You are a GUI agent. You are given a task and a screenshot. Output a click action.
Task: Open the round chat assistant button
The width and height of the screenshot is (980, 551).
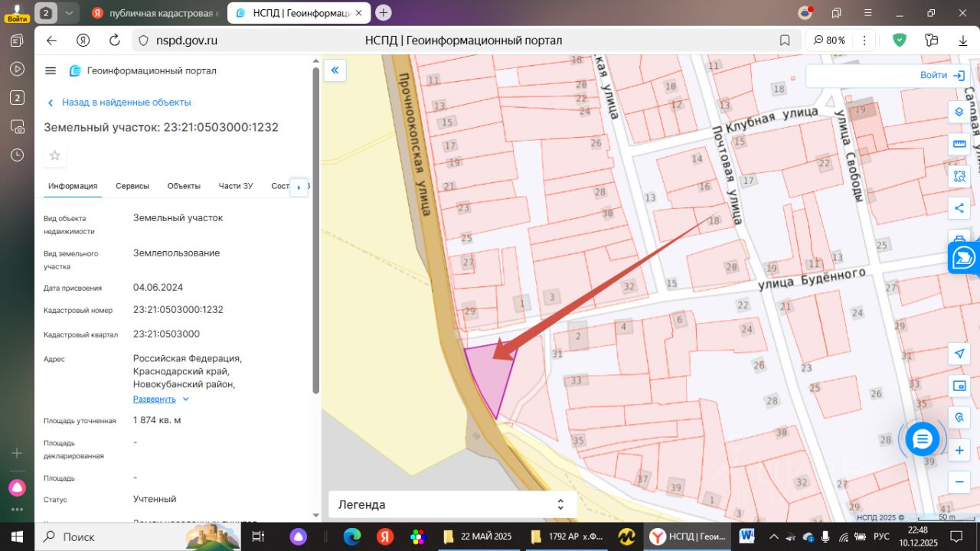[x=922, y=439]
